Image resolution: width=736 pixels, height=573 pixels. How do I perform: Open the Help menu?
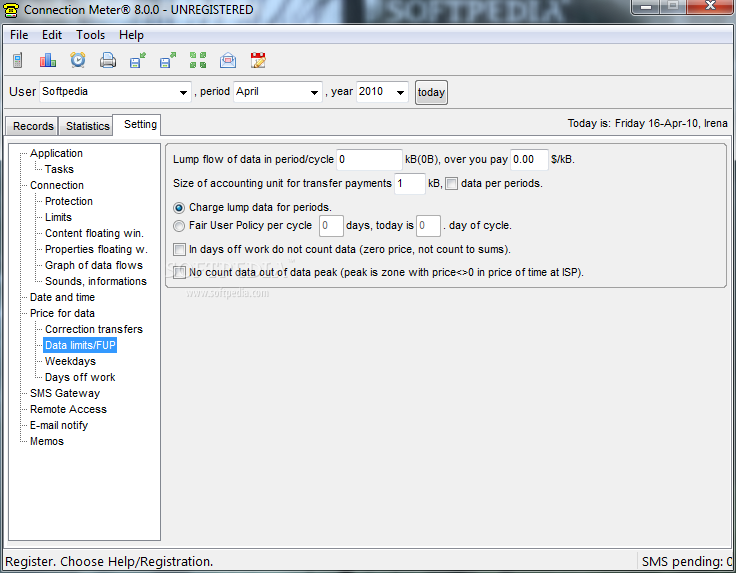131,35
